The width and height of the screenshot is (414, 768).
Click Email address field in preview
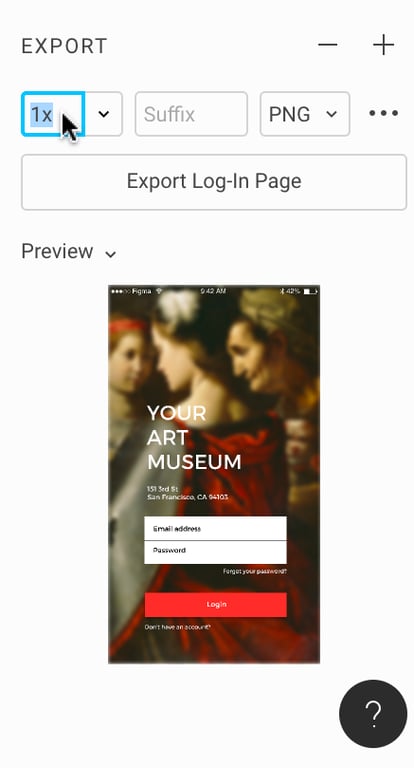pyautogui.click(x=216, y=528)
